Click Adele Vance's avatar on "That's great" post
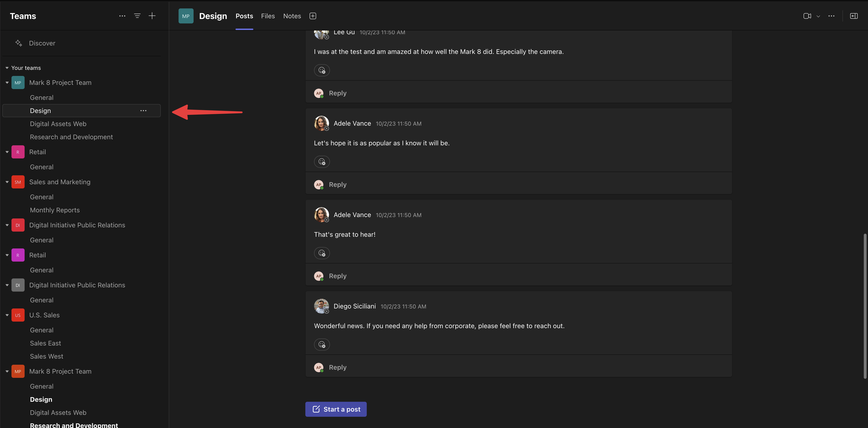This screenshot has height=428, width=868. [321, 215]
